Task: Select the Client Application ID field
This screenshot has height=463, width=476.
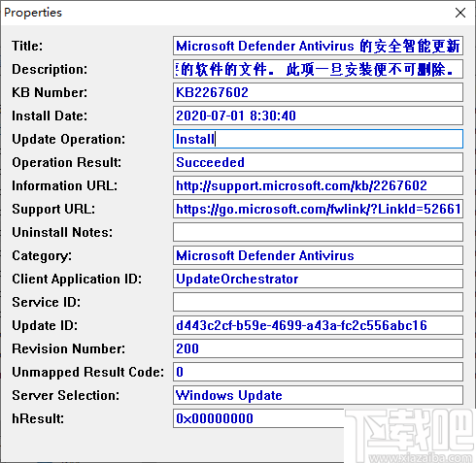Action: (x=318, y=279)
